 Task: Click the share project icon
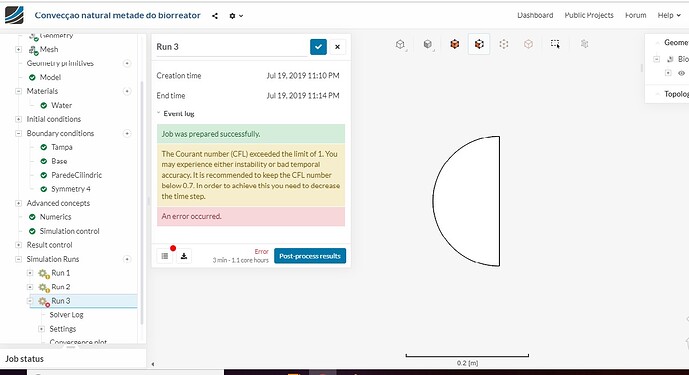pyautogui.click(x=214, y=16)
